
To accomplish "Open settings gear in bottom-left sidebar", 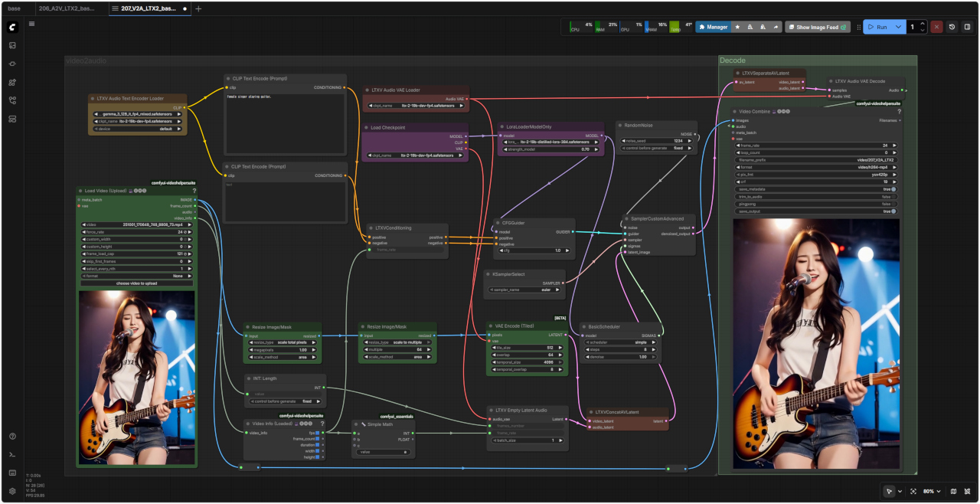I will [12, 491].
